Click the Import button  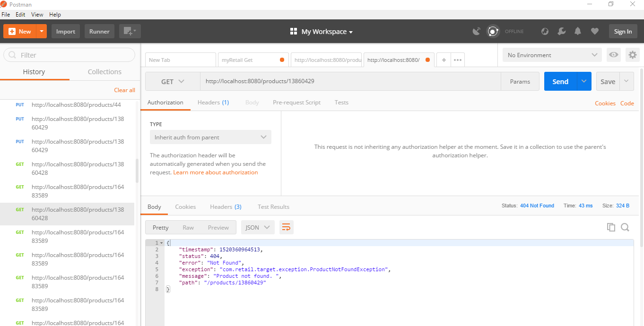point(66,31)
